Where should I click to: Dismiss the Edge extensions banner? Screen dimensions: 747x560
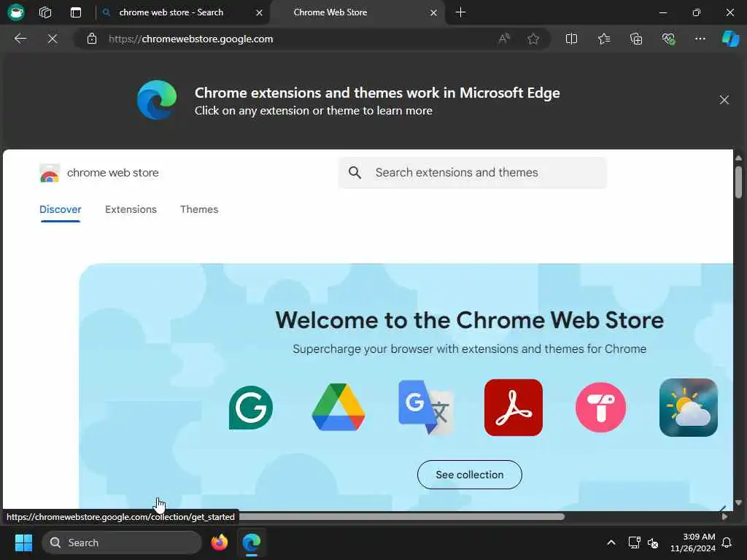(724, 99)
